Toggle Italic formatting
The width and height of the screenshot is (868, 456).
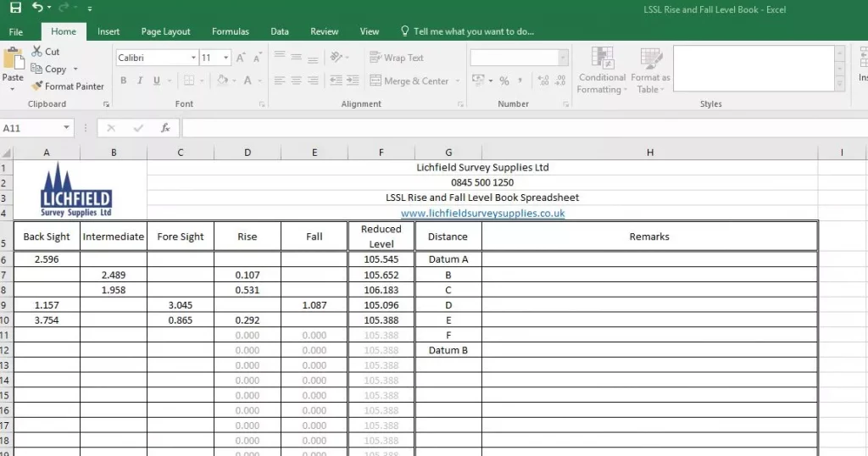[x=140, y=81]
